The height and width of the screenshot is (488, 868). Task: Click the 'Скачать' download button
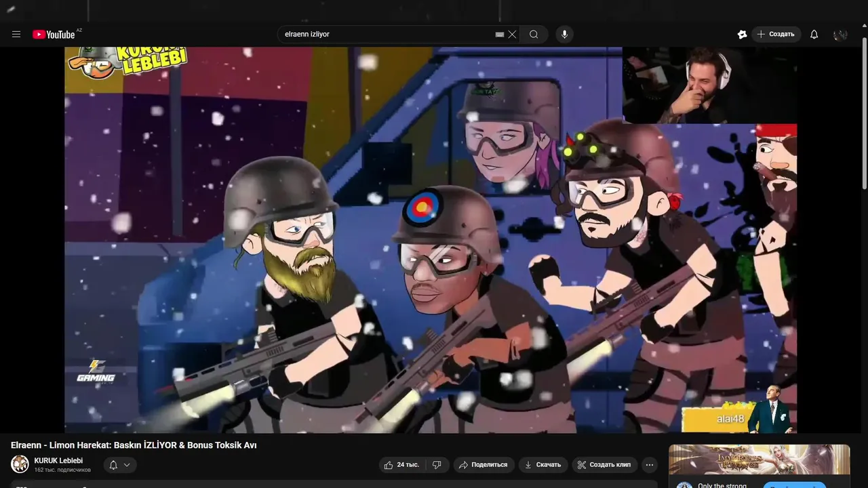tap(543, 465)
